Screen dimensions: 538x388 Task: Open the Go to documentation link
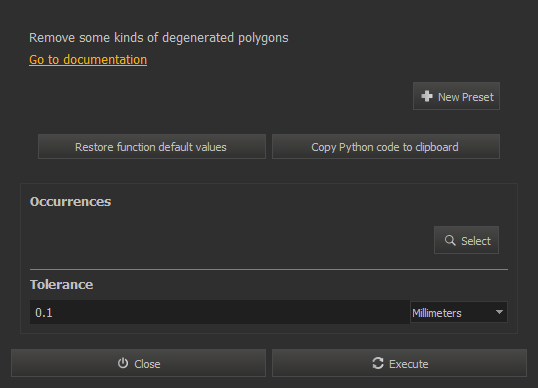pos(88,60)
